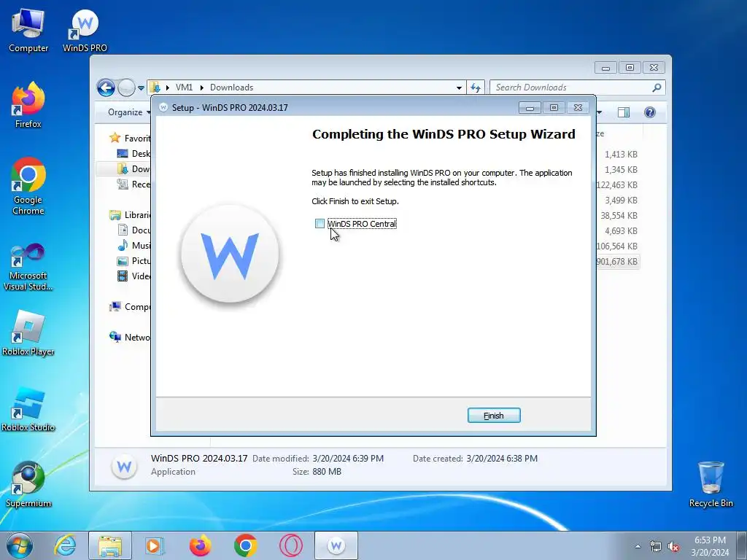
Task: Select Music library in navigation pane
Action: (x=133, y=245)
